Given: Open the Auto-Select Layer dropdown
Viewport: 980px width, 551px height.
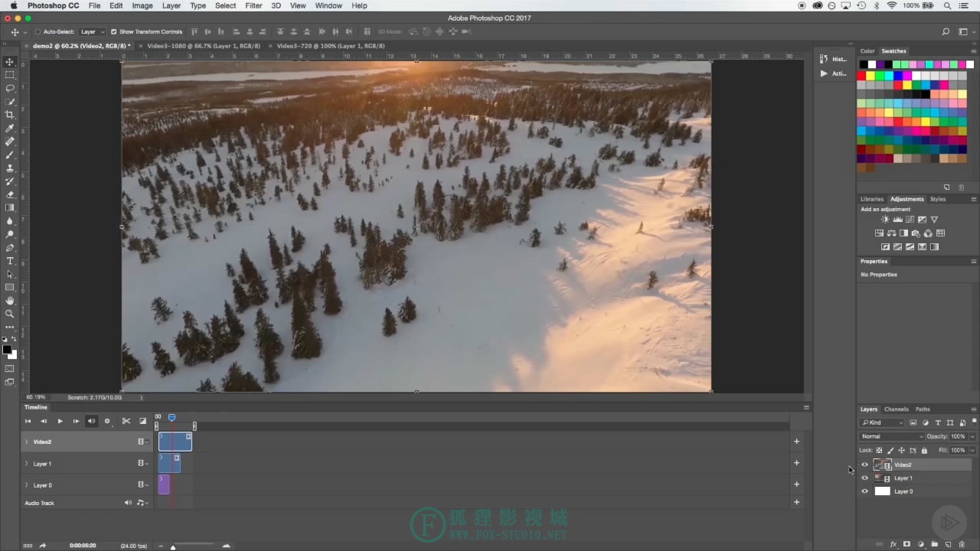Looking at the screenshot, I should (92, 32).
